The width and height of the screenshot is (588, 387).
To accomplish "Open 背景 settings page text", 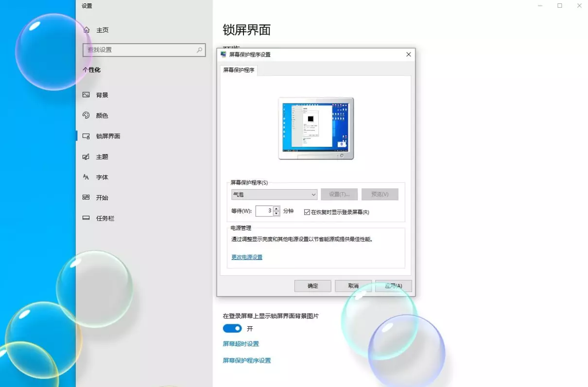I will coord(102,95).
